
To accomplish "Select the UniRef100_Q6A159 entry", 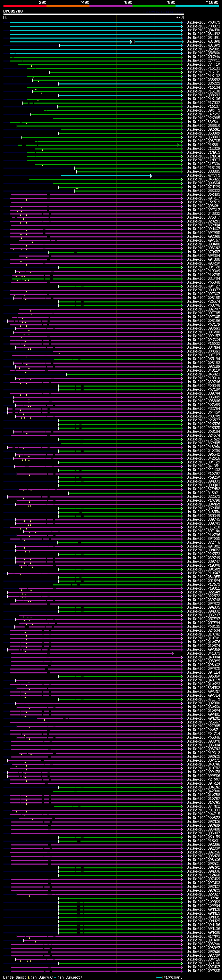I will pos(203,837).
